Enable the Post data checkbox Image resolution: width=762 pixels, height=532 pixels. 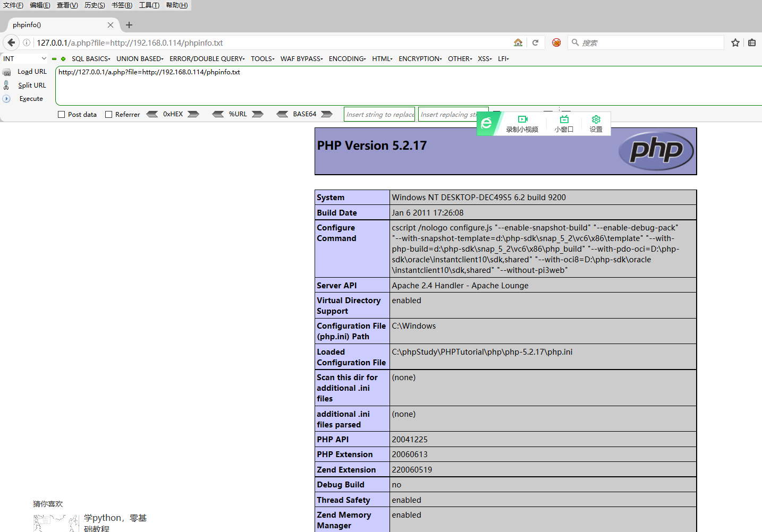click(x=62, y=114)
